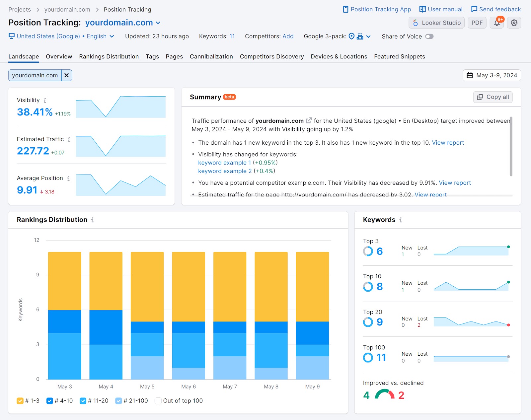Open the Google 3-pack dropdown
The image size is (531, 420).
pos(368,36)
